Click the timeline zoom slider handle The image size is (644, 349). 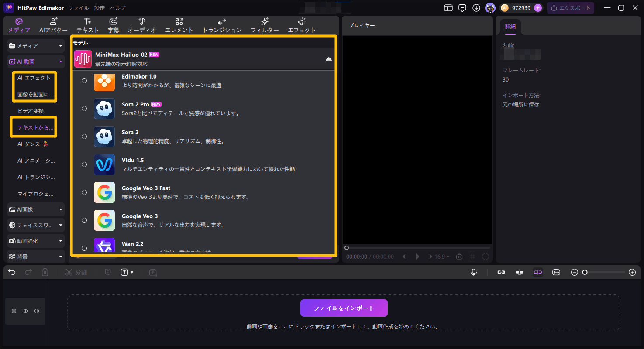coord(585,272)
